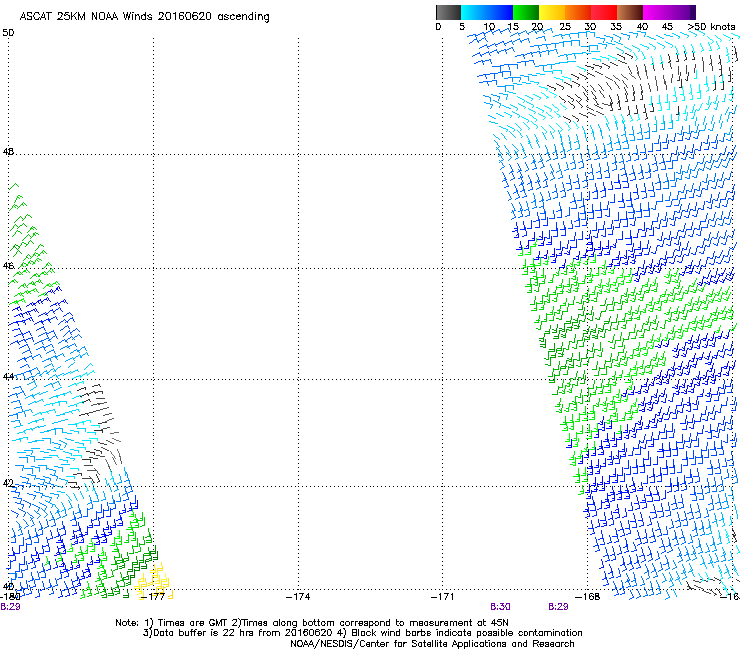Image resolution: width=740 pixels, height=650 pixels.
Task: Click the latitude label 44
Action: (8, 377)
